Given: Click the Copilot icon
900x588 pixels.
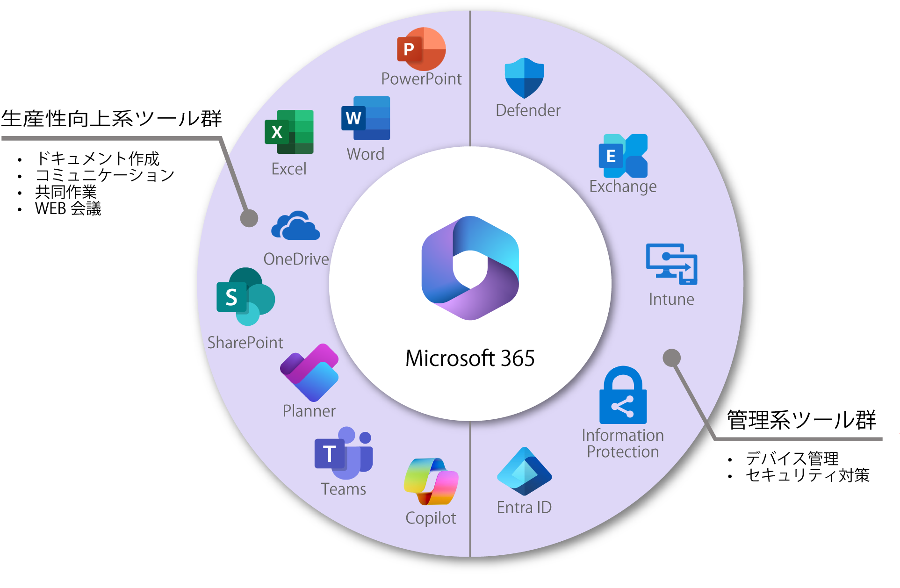Looking at the screenshot, I should pos(431,481).
